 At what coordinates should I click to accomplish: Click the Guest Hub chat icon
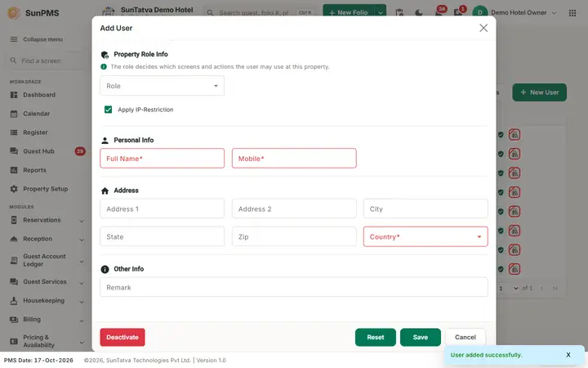pos(14,151)
